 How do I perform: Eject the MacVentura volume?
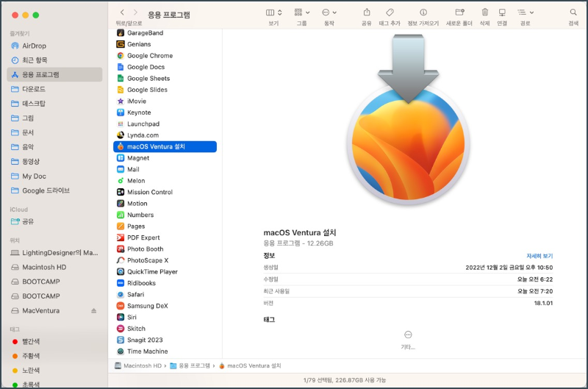click(94, 310)
